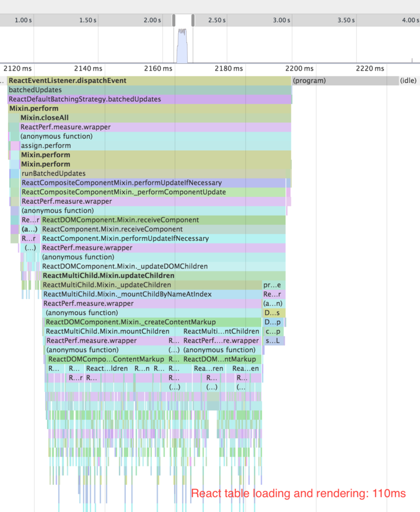Viewport: 420px width, 512px height.
Task: Click the 2180 ms ruler label
Action: [x=229, y=69]
